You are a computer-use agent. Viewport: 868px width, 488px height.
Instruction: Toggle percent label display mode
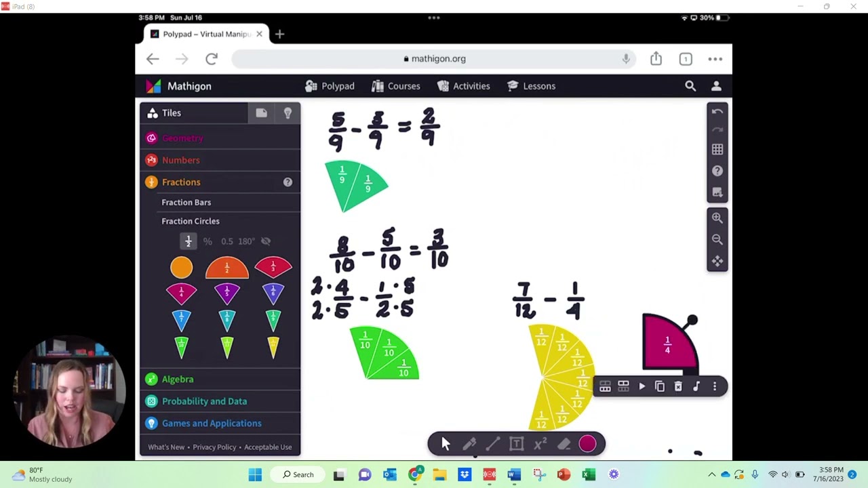click(208, 241)
